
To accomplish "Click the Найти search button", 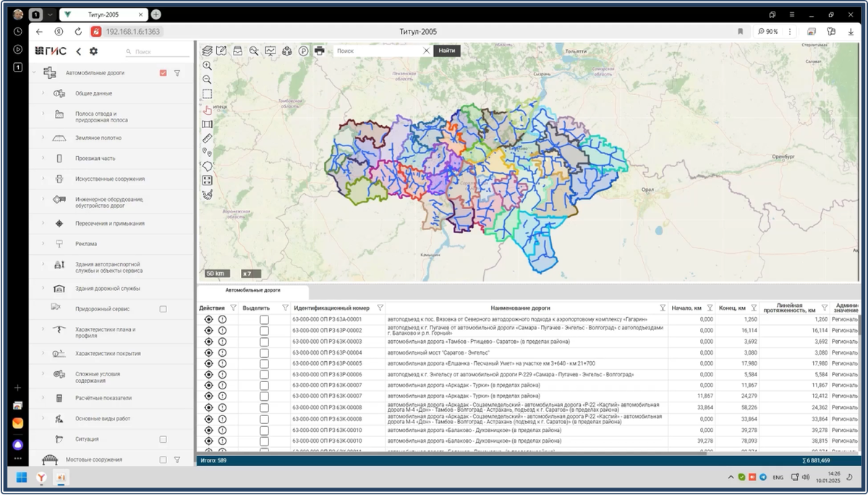I will tap(447, 51).
